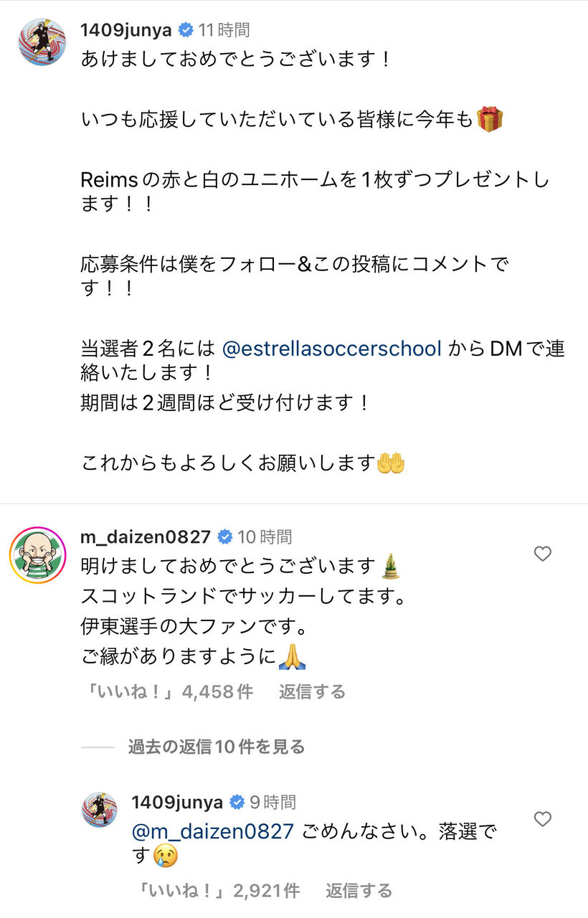Like 1409junya's reply with heart icon
Image resolution: width=588 pixels, height=918 pixels.
[x=543, y=819]
